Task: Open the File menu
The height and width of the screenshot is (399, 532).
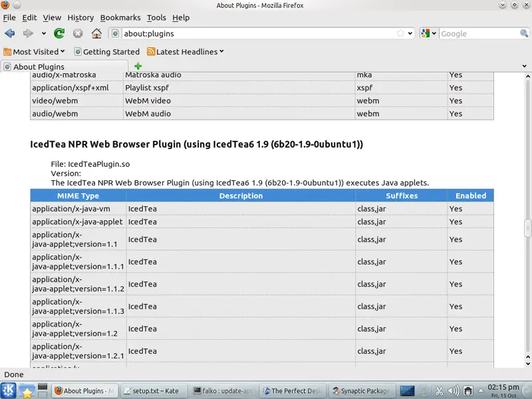Action: pos(9,18)
